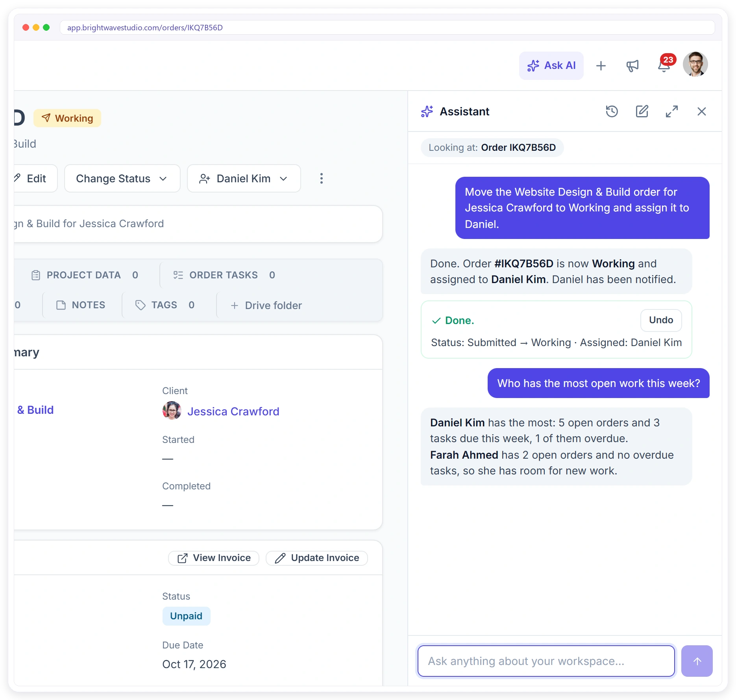Add a Drive folder

tap(266, 306)
